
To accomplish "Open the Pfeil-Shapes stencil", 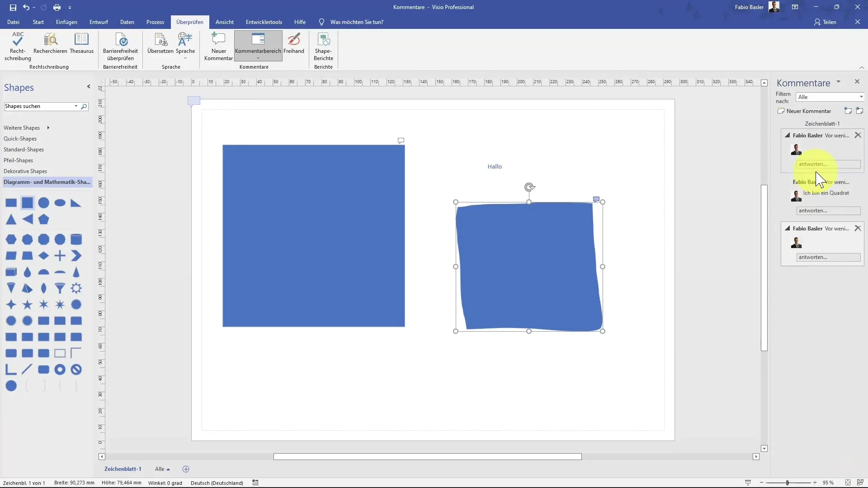I will (x=18, y=160).
